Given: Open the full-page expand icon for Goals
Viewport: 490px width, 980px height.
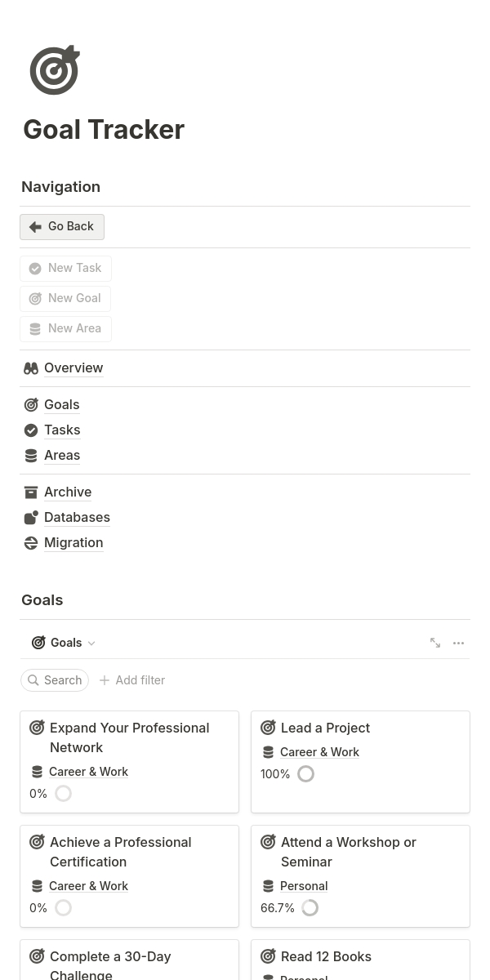Looking at the screenshot, I should tap(435, 643).
